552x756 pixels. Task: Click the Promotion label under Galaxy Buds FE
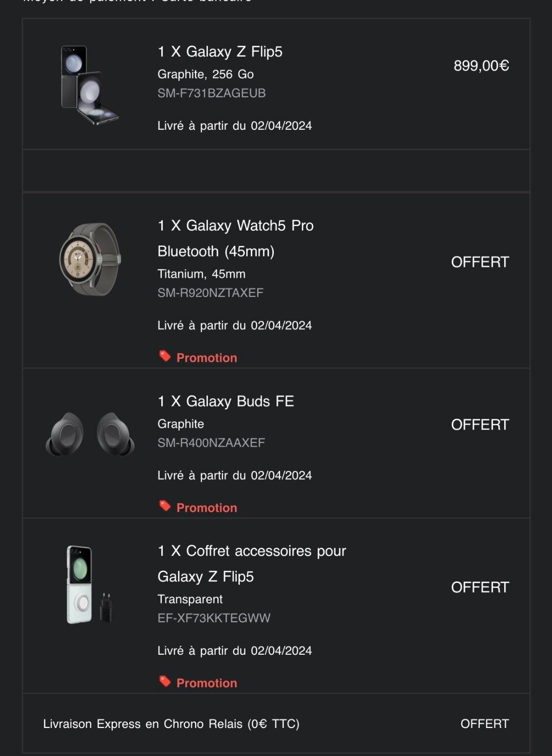[206, 508]
